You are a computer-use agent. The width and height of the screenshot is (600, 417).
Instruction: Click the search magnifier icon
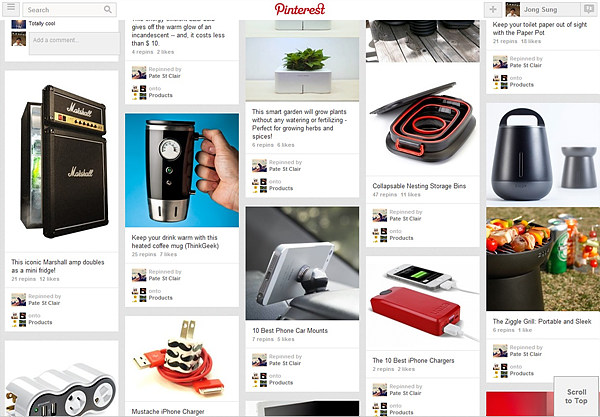click(x=108, y=10)
